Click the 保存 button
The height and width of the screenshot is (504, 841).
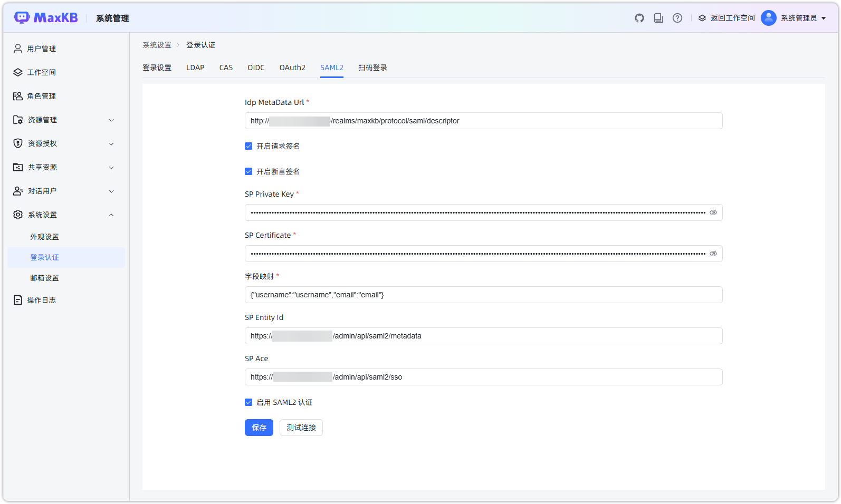(259, 428)
